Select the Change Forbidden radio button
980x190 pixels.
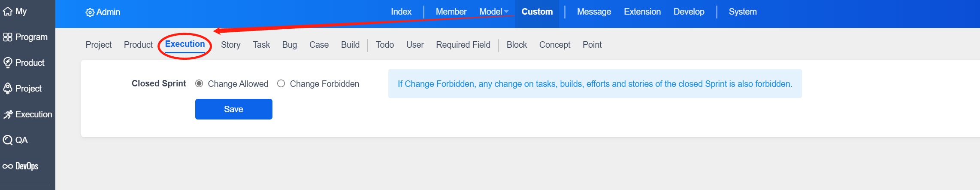pyautogui.click(x=281, y=83)
